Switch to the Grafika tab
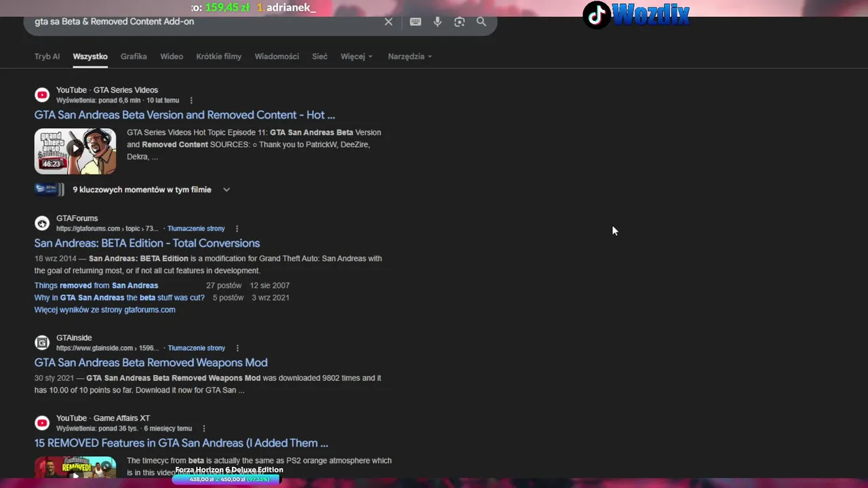This screenshot has width=868, height=488. [x=134, y=56]
